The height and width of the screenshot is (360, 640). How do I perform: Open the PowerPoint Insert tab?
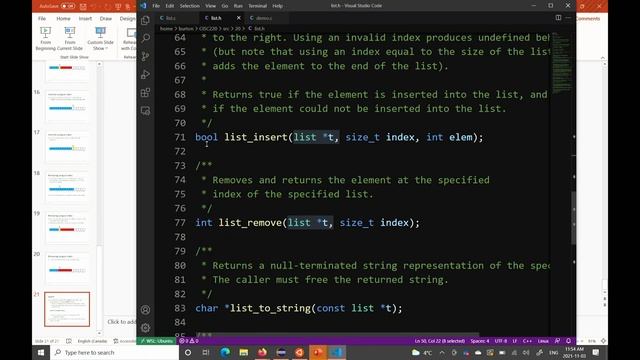click(x=85, y=19)
